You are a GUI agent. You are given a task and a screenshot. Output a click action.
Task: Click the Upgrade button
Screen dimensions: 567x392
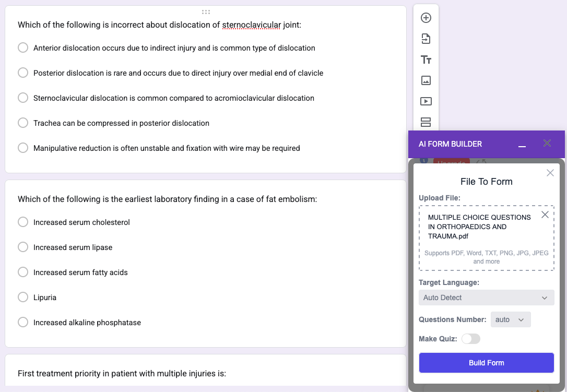(451, 163)
